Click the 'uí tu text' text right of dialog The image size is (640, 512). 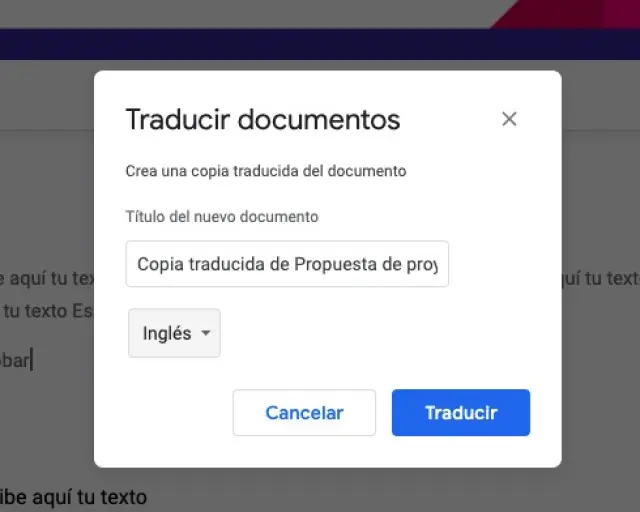click(x=601, y=278)
